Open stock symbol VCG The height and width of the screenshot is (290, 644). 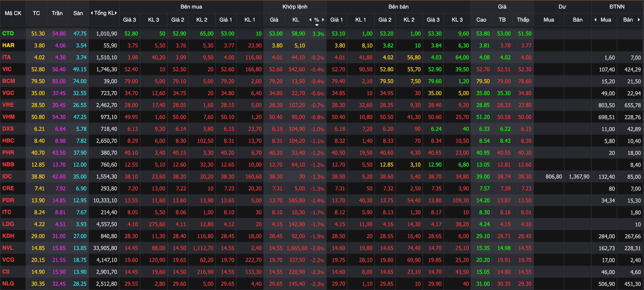click(x=8, y=260)
